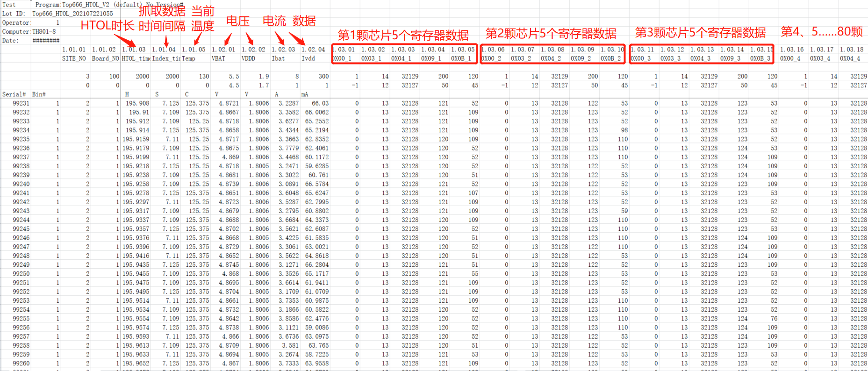Click HTOL time value 195.9317
Viewport: 868px width, 371px height.
point(136,211)
